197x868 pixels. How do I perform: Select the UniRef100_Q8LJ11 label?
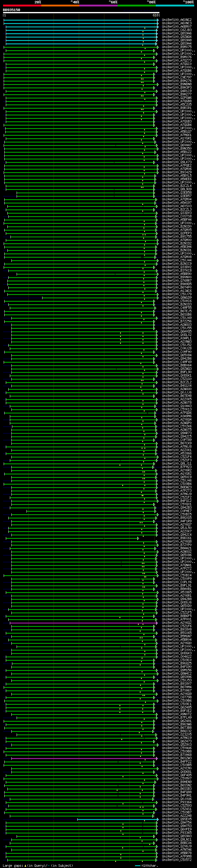click(x=177, y=464)
